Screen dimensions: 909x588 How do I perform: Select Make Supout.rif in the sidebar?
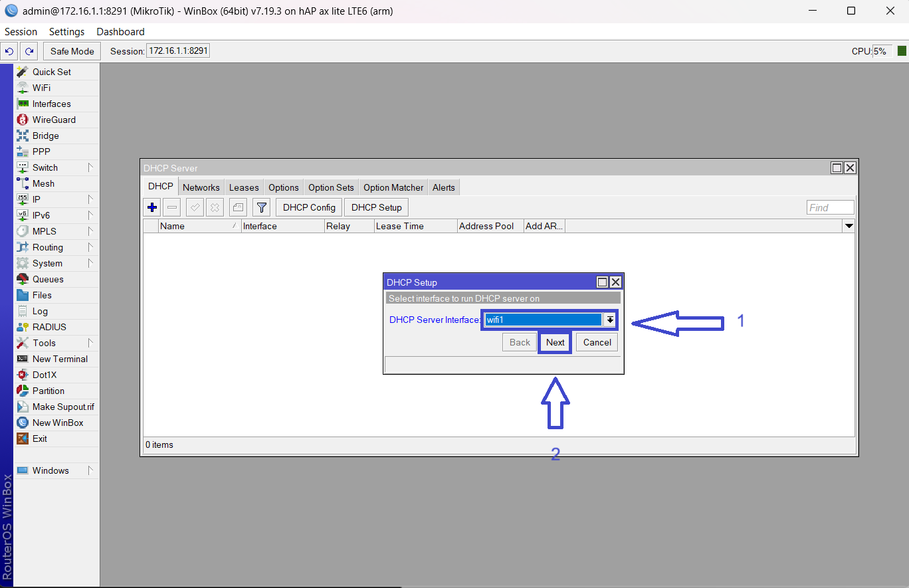tap(56, 407)
